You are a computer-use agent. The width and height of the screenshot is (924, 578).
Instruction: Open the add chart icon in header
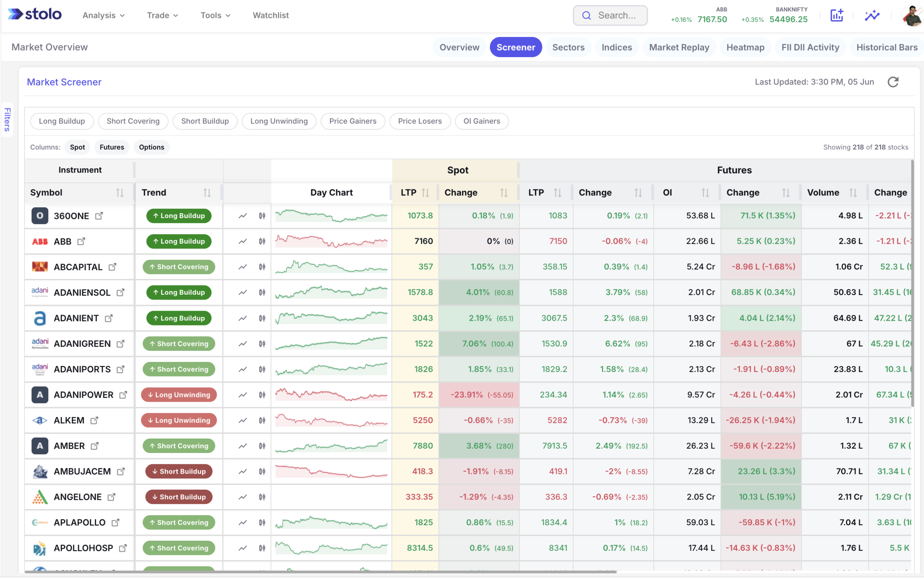tap(837, 15)
